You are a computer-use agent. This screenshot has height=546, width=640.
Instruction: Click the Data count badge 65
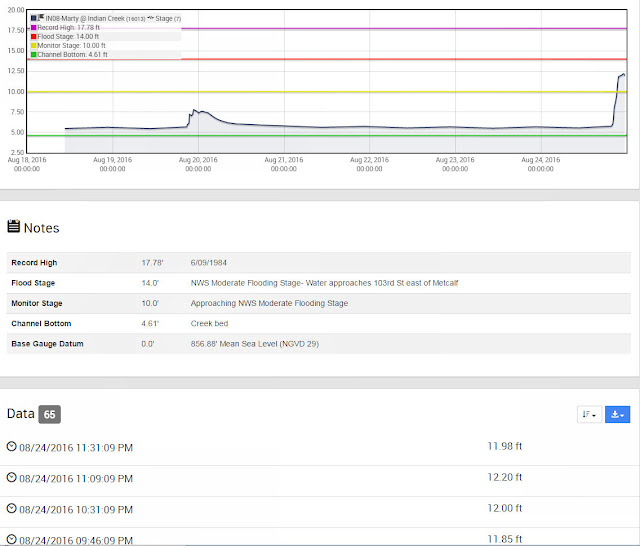pyautogui.click(x=50, y=415)
